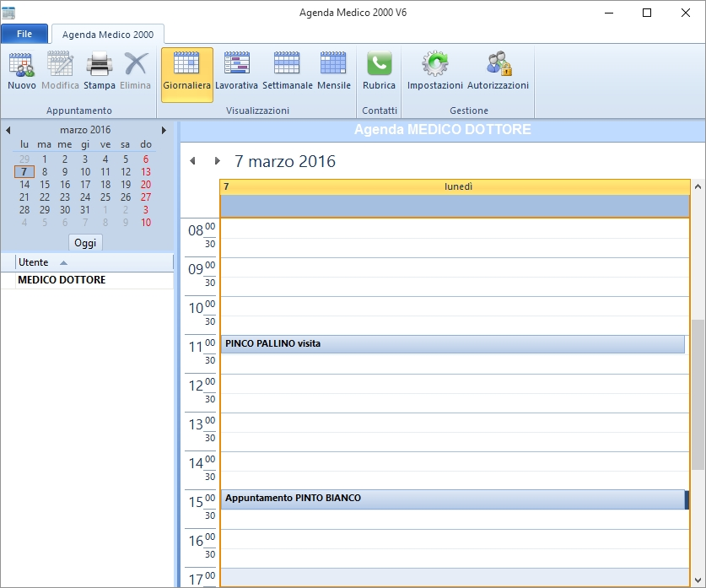Click the 12:00 time slot row
Screen dimensions: 706x588
point(455,384)
